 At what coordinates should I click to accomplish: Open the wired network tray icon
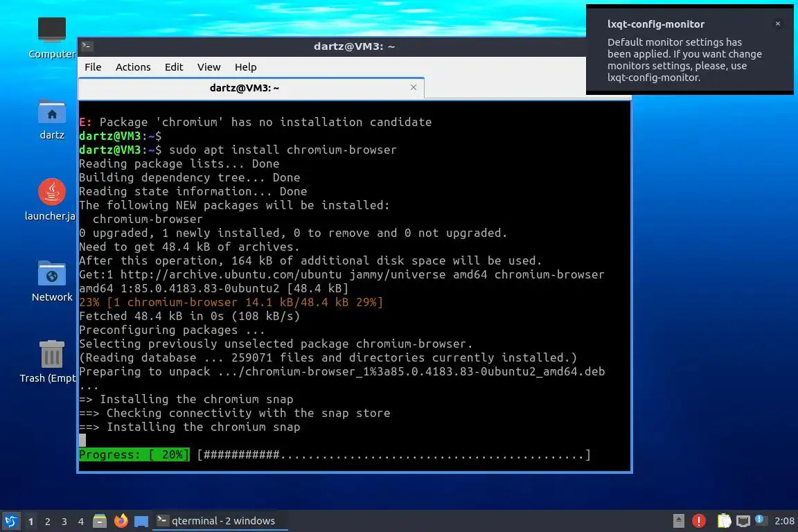743,521
